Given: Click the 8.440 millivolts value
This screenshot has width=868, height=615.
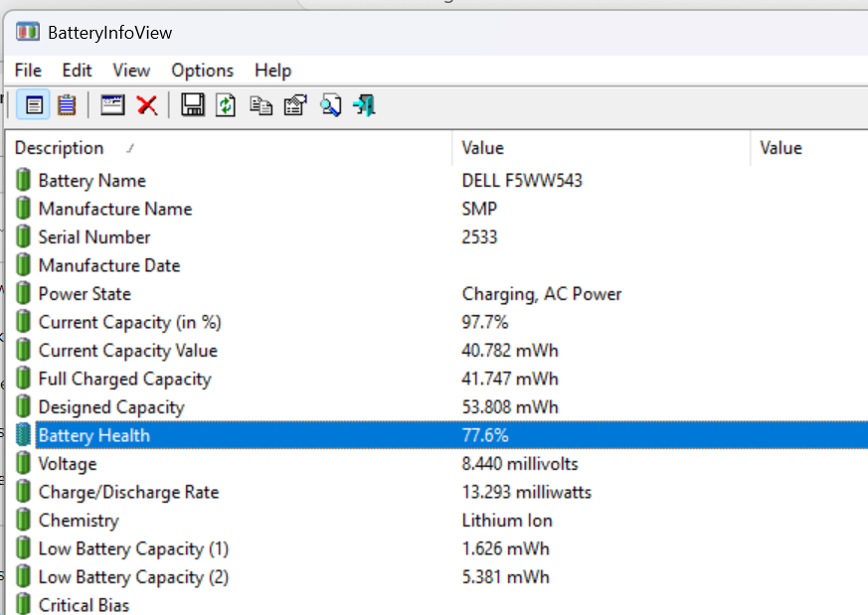Looking at the screenshot, I should pos(520,463).
